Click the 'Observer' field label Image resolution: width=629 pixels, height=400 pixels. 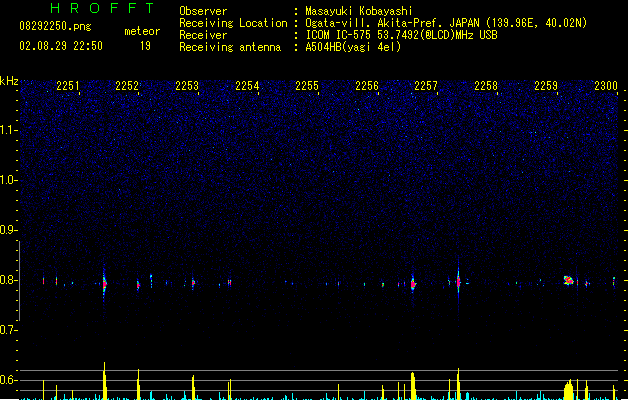point(203,11)
